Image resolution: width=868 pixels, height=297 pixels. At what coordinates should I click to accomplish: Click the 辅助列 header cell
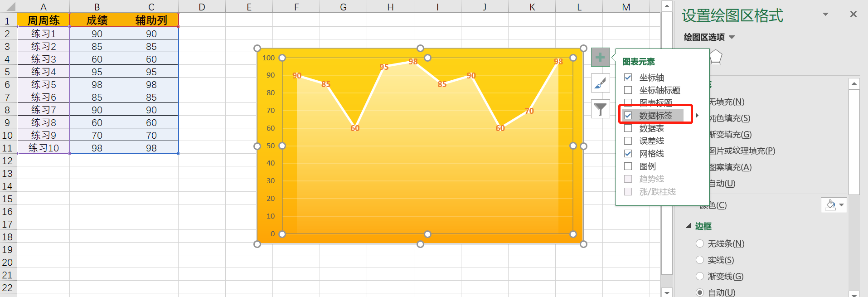pyautogui.click(x=151, y=20)
